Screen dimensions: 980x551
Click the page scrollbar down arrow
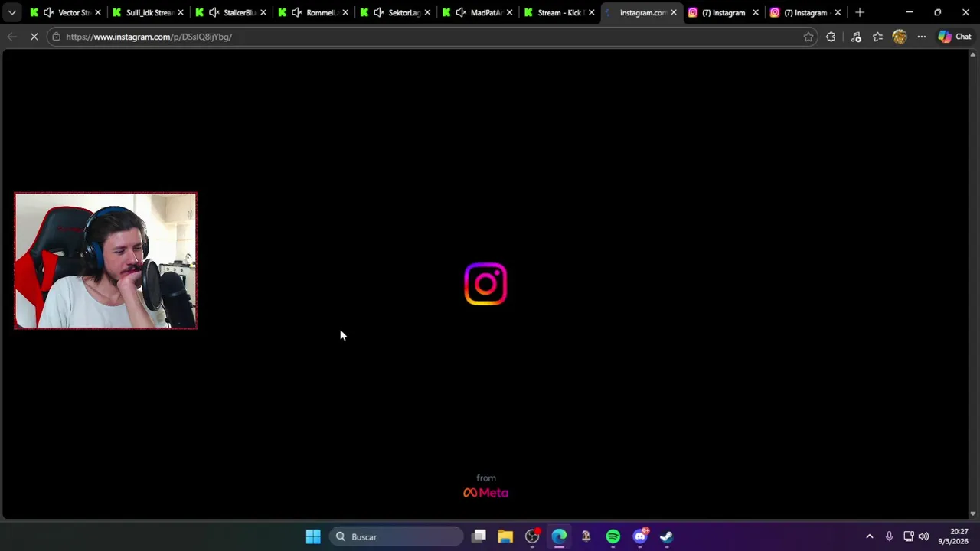[973, 514]
